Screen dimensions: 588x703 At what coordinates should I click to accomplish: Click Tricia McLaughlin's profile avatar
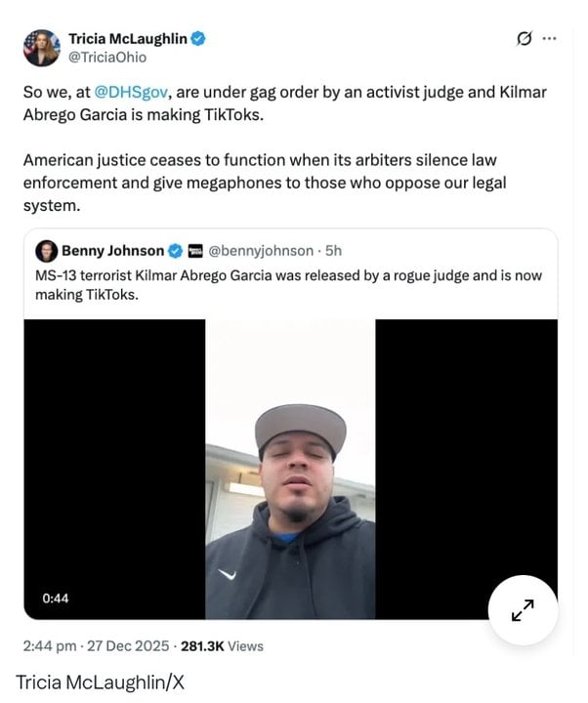point(42,48)
